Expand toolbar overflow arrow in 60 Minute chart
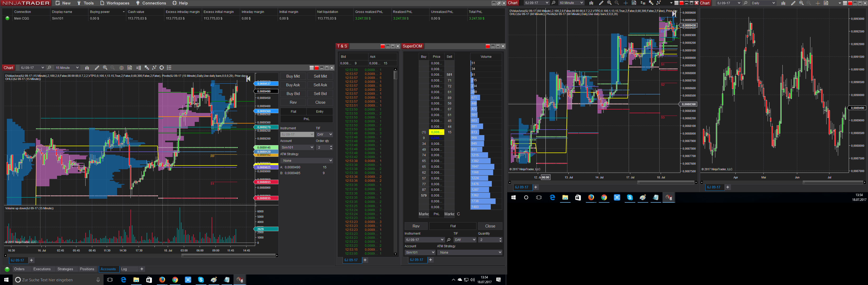 click(671, 3)
